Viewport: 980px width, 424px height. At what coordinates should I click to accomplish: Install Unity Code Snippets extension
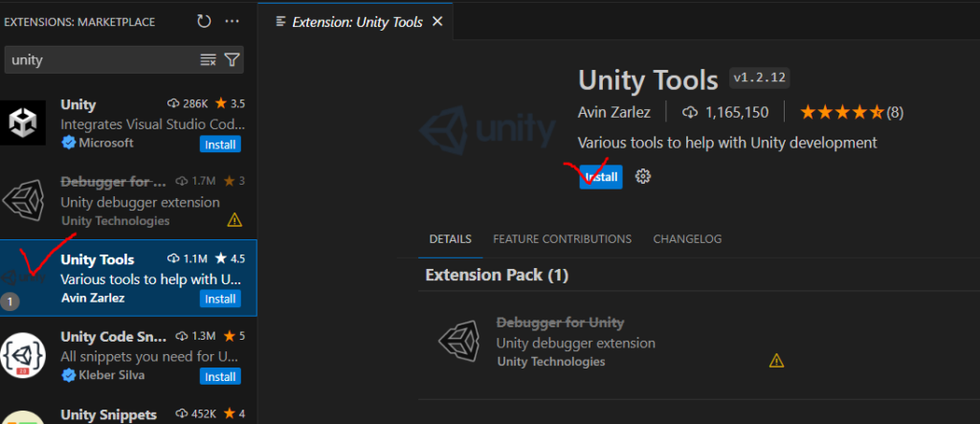click(220, 375)
